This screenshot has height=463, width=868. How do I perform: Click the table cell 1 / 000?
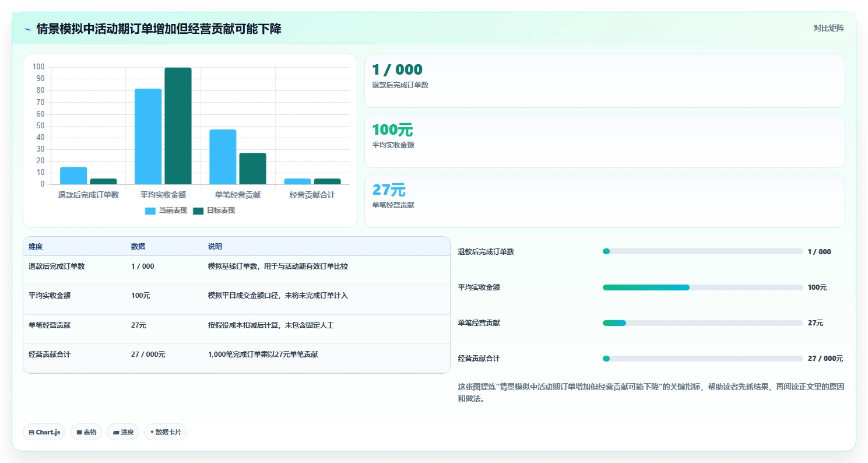click(143, 266)
